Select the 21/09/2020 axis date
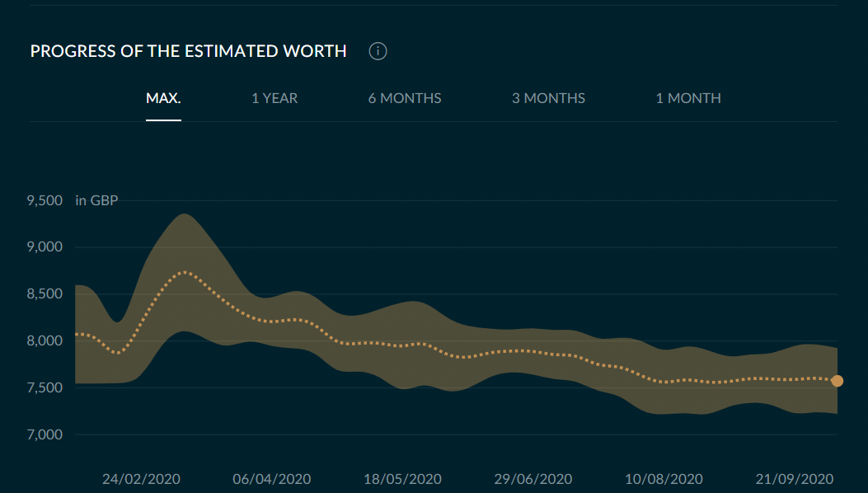This screenshot has height=493, width=868. pos(795,479)
